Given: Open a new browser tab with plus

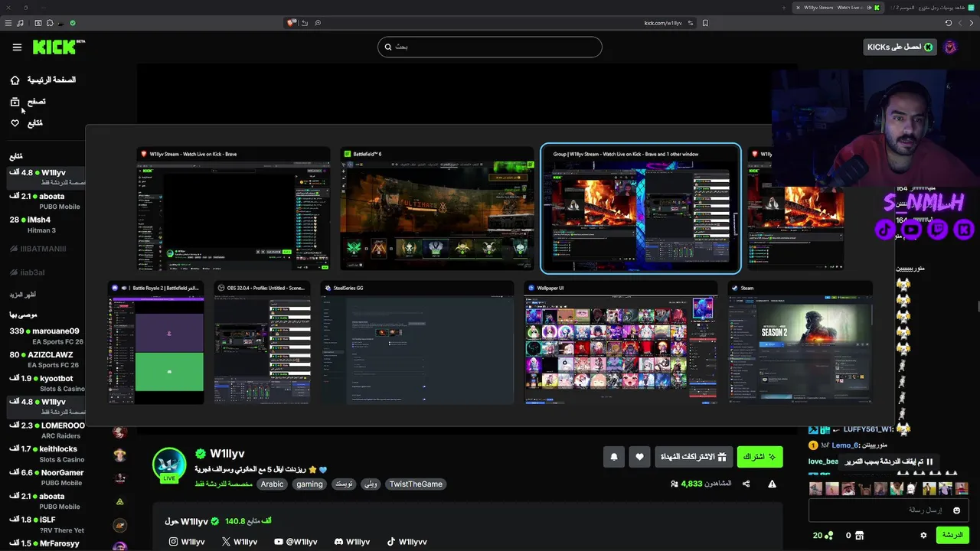Looking at the screenshot, I should [784, 8].
